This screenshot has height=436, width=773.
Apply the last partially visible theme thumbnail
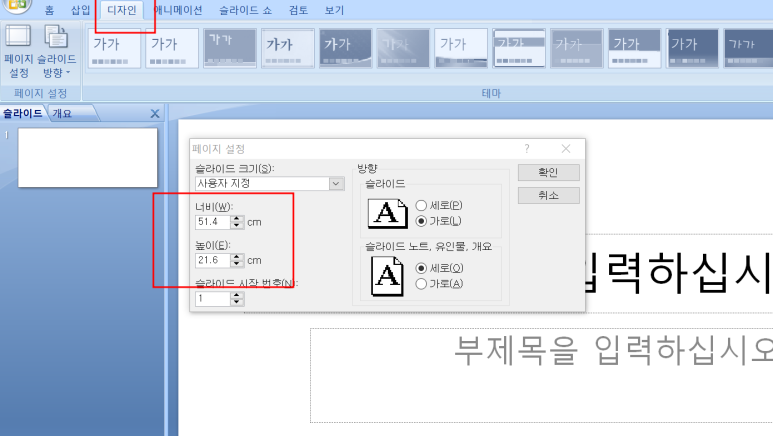click(748, 48)
